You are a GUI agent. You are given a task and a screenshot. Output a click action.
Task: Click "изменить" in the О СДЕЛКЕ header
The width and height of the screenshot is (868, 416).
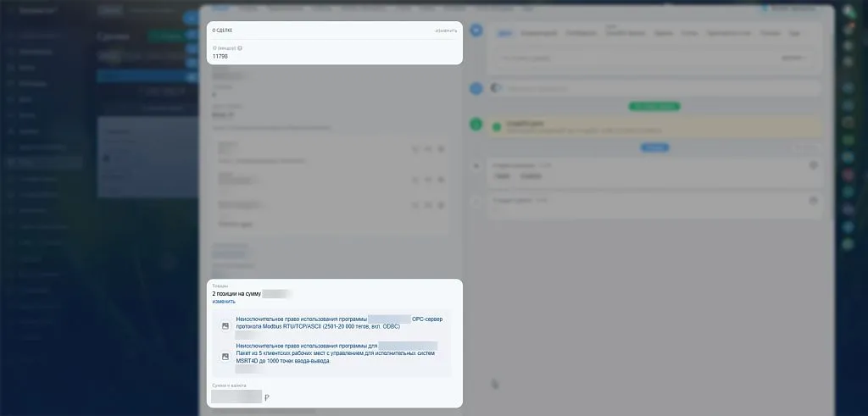[446, 31]
